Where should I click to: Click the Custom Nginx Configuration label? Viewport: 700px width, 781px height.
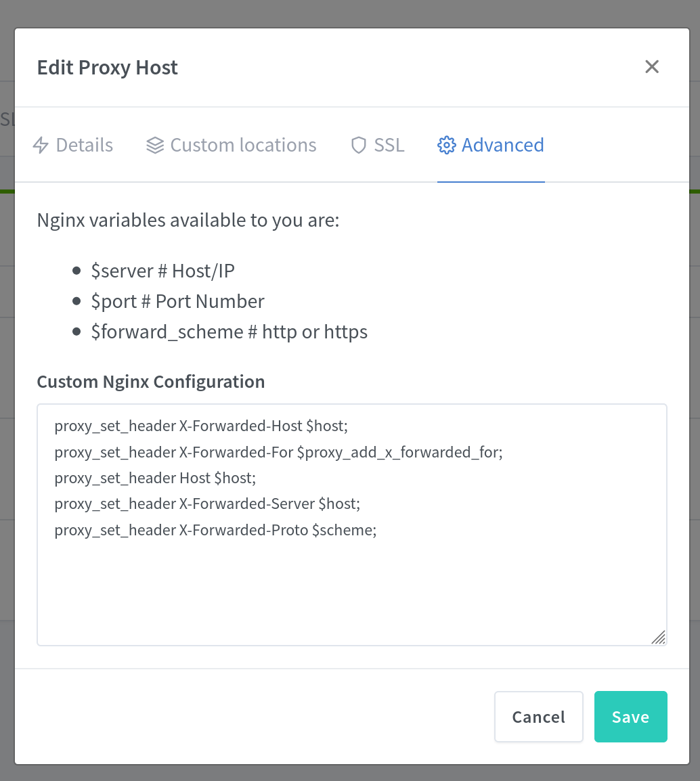(150, 382)
